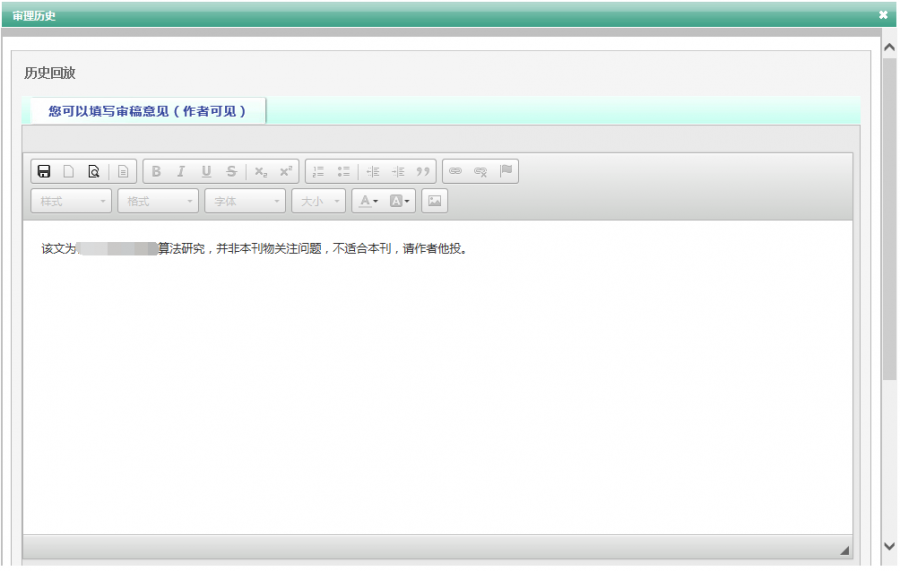Open the background color picker

point(399,201)
